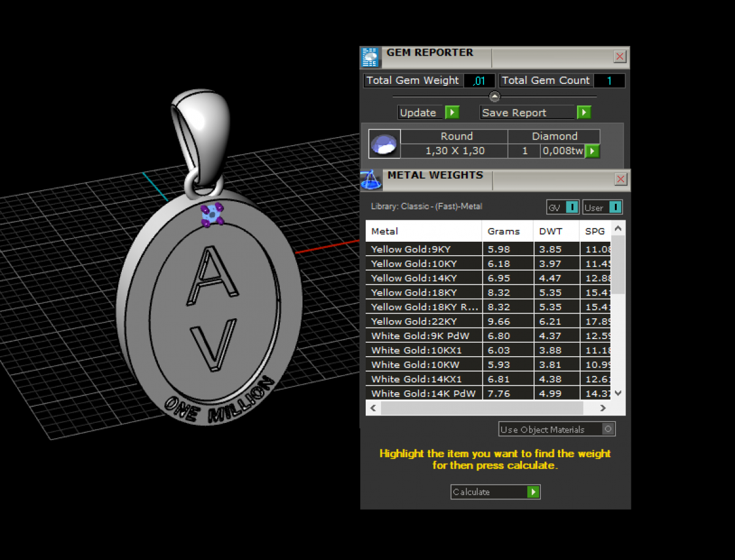The image size is (735, 560).
Task: Select the White Gold:14KX1 row
Action: pos(489,379)
